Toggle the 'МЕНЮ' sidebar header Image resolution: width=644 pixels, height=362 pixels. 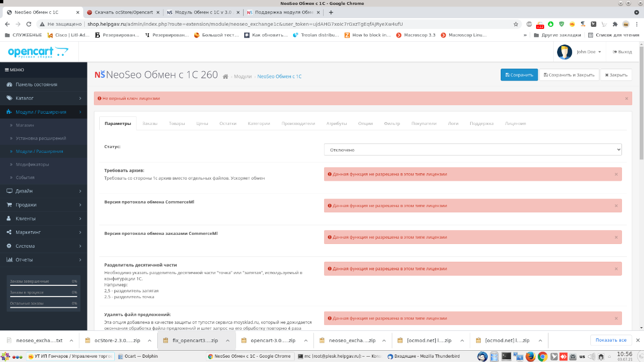43,70
